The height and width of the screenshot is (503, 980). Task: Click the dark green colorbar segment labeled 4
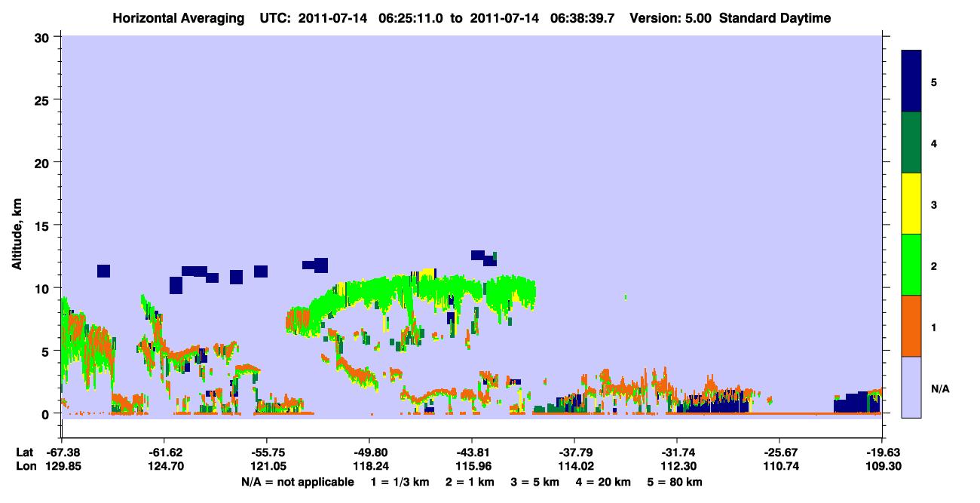[911, 143]
